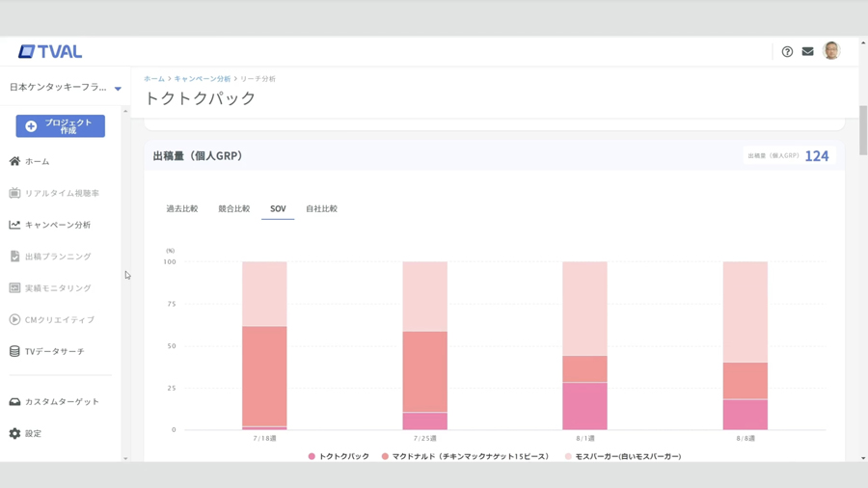Toggle the トクトクパック legend series
Screen dimensions: 868x488
click(339, 456)
